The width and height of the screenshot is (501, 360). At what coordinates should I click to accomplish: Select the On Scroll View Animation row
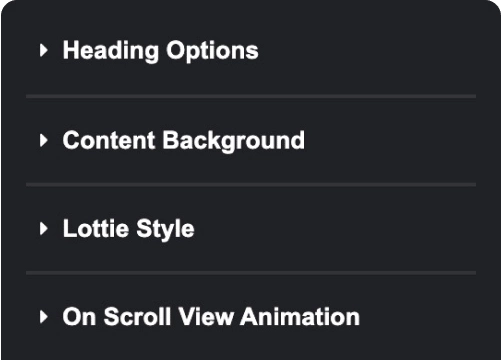(251, 317)
